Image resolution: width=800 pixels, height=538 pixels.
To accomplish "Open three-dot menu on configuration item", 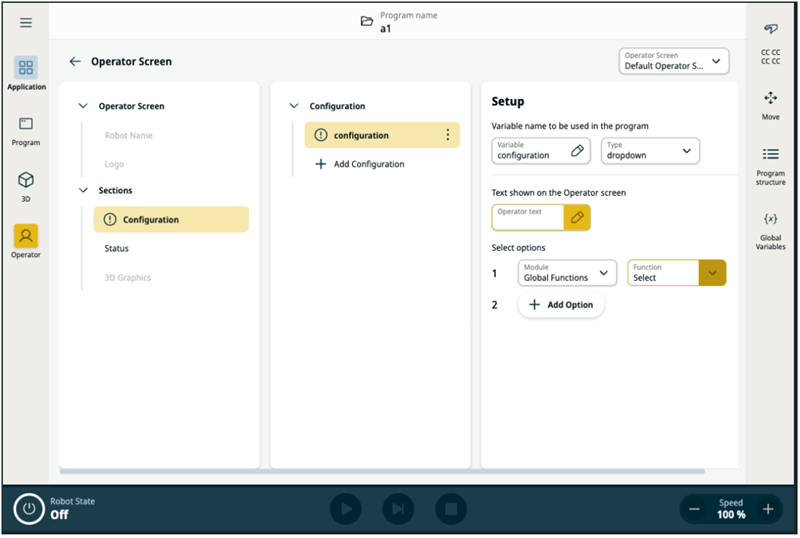I will 447,135.
